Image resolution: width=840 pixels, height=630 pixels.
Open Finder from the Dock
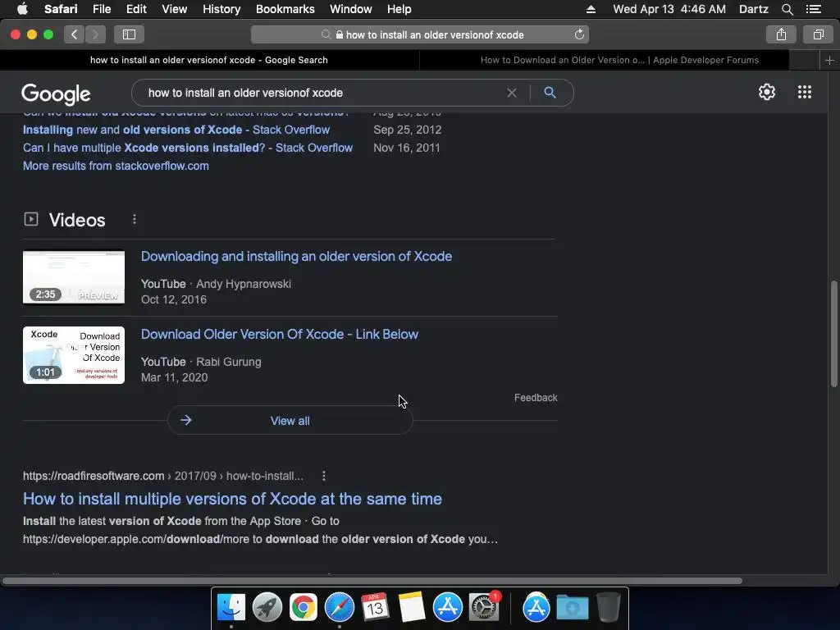231,608
